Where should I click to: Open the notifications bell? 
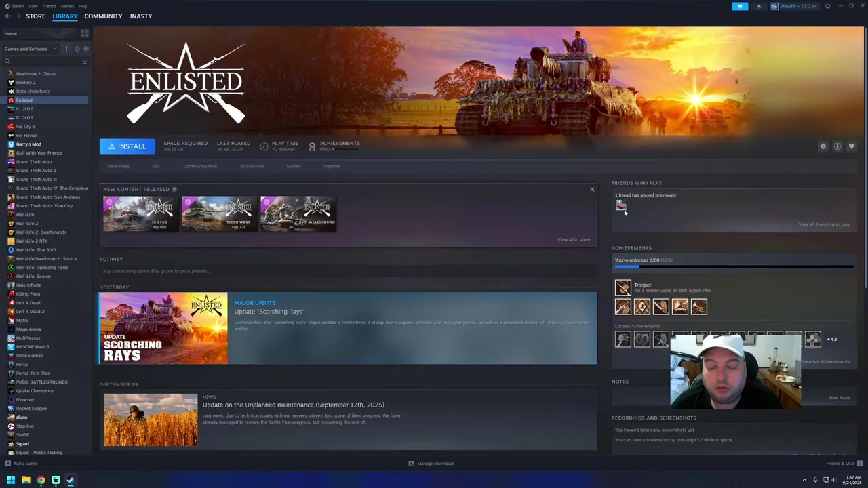759,6
